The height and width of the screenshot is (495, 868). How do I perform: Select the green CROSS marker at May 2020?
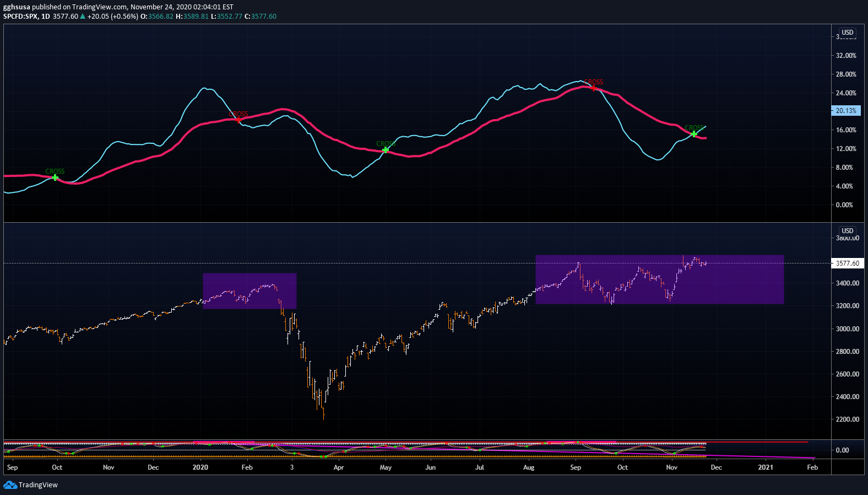386,149
